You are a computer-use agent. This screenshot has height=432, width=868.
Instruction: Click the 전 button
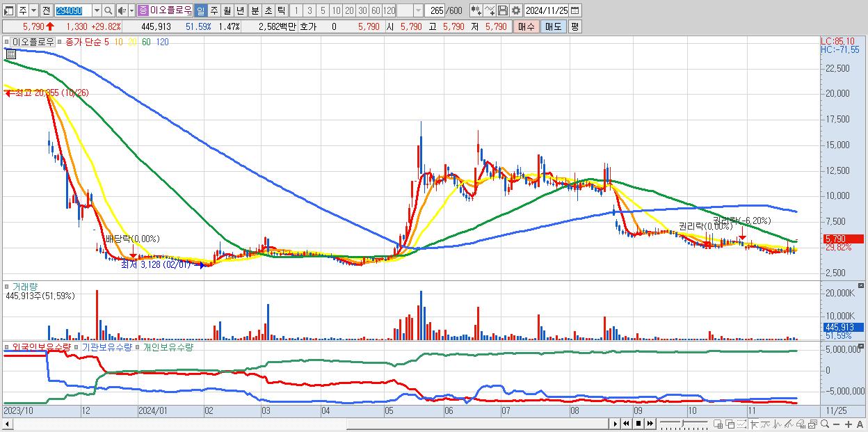(x=46, y=11)
